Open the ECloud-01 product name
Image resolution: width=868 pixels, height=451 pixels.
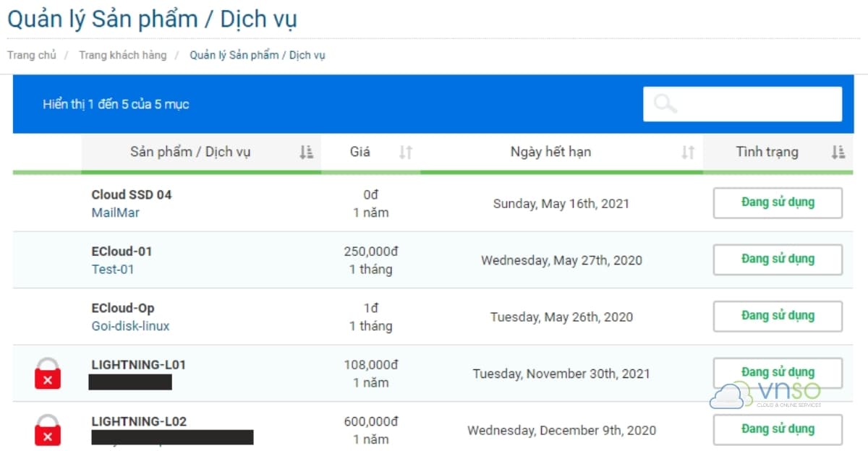pyautogui.click(x=122, y=252)
